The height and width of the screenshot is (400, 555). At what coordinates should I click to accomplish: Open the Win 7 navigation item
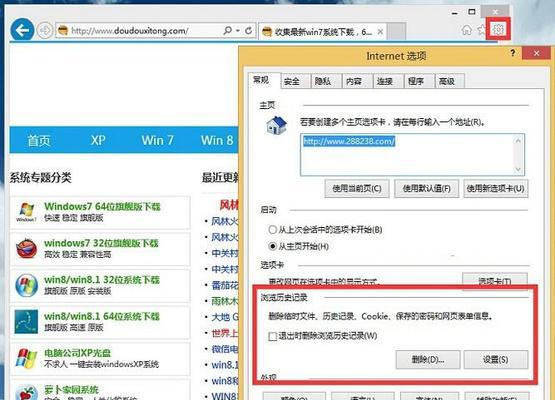[x=158, y=140]
